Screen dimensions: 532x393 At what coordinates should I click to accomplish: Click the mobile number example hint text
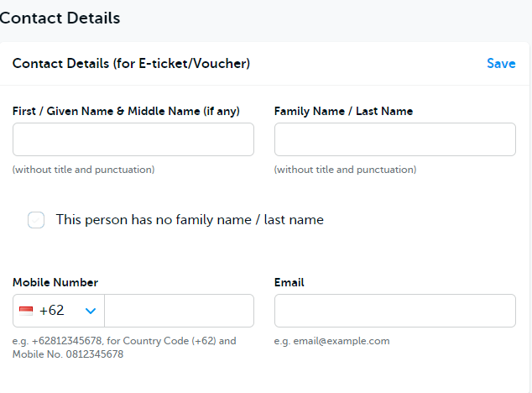point(124,348)
